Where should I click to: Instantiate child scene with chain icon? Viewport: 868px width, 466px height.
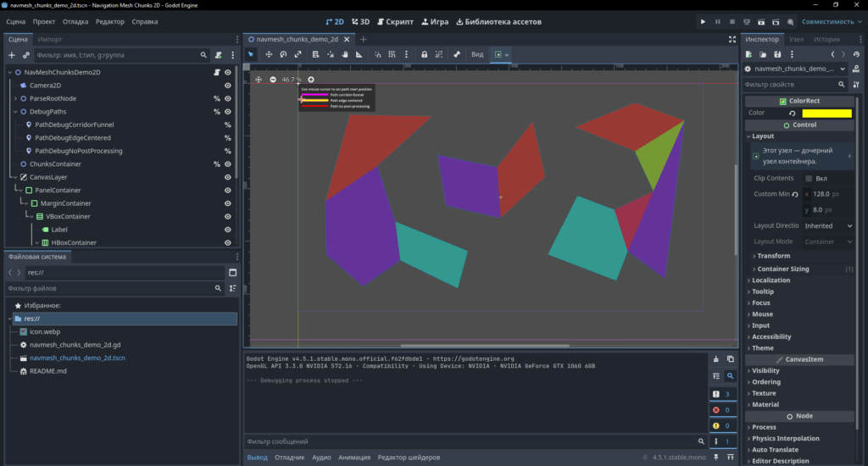(26, 55)
